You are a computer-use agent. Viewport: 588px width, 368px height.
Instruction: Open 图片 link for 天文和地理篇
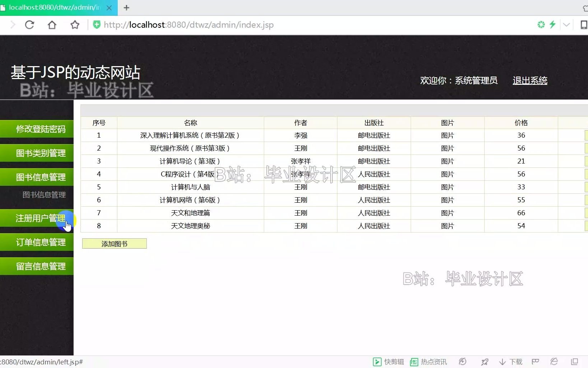447,213
